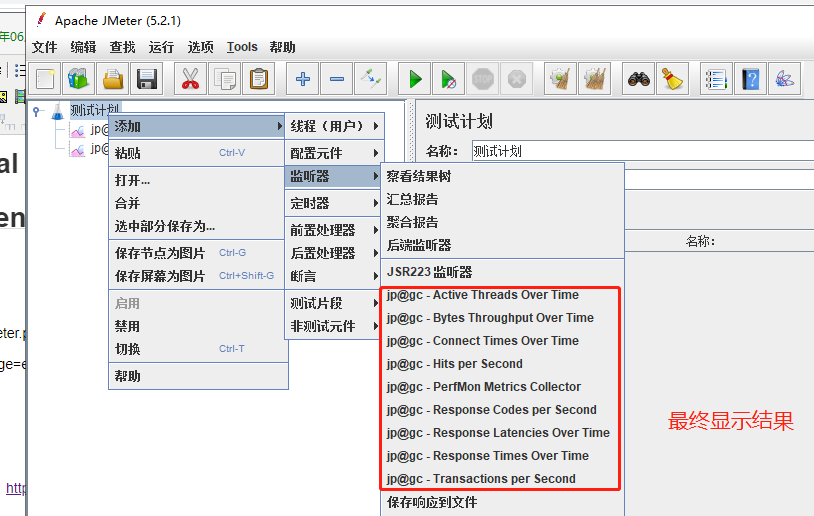814x516 pixels.
Task: Open the 文件 menu
Action: pyautogui.click(x=44, y=47)
